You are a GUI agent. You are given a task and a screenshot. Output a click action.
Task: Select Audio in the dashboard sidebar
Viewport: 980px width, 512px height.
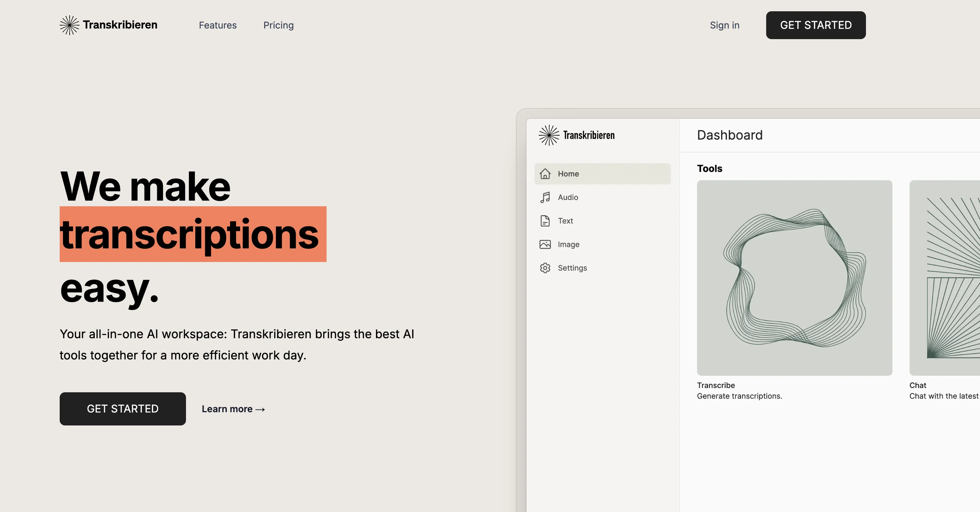(602, 197)
